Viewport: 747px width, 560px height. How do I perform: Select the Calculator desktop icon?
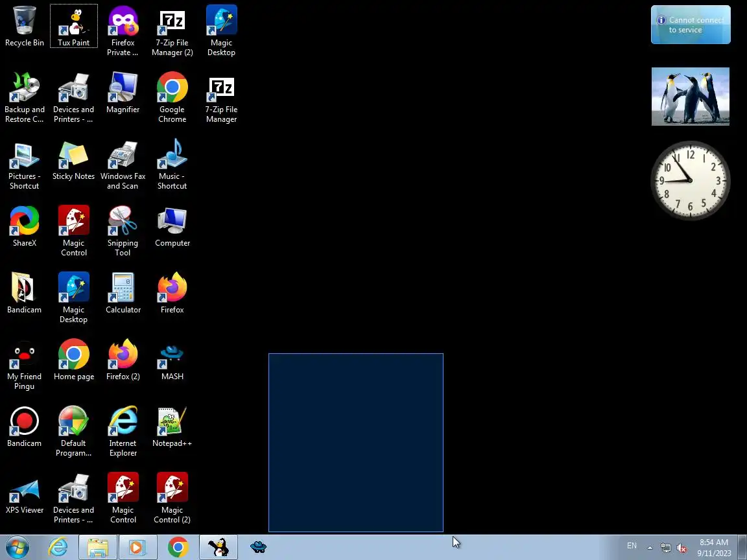point(123,294)
